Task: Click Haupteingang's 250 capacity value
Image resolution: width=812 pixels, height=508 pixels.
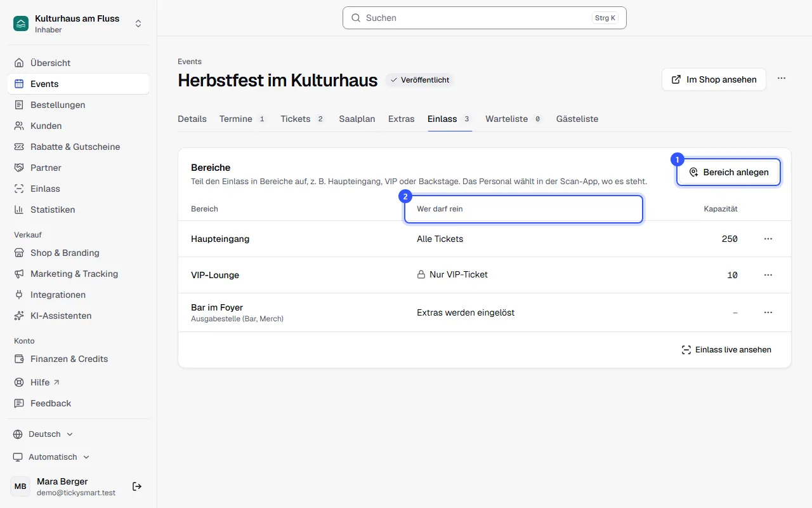Action: coord(730,239)
